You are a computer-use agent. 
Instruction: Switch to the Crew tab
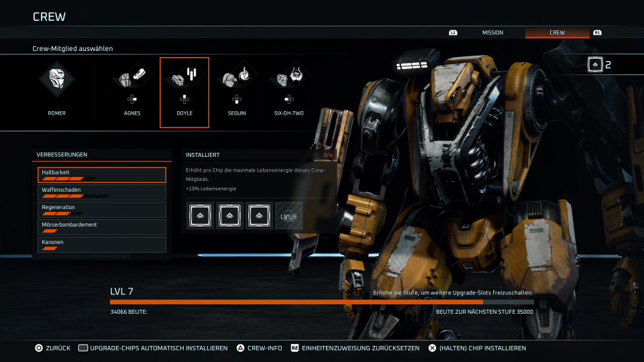pos(557,32)
